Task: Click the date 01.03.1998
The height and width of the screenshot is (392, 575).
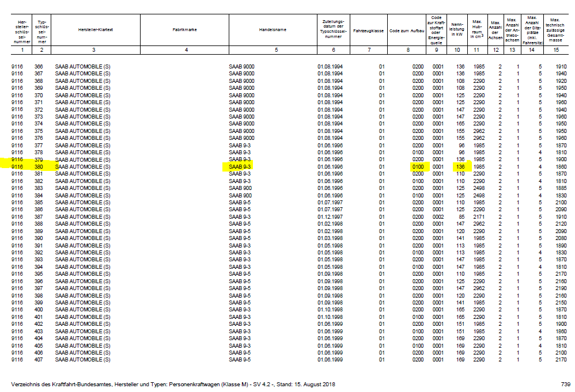Action: [330, 238]
